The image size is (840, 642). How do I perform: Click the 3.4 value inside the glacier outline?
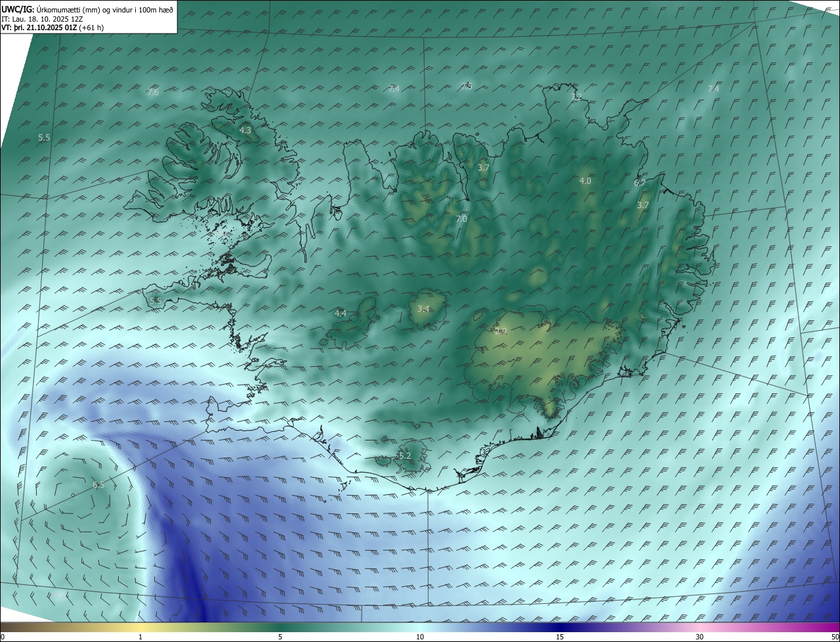423,309
